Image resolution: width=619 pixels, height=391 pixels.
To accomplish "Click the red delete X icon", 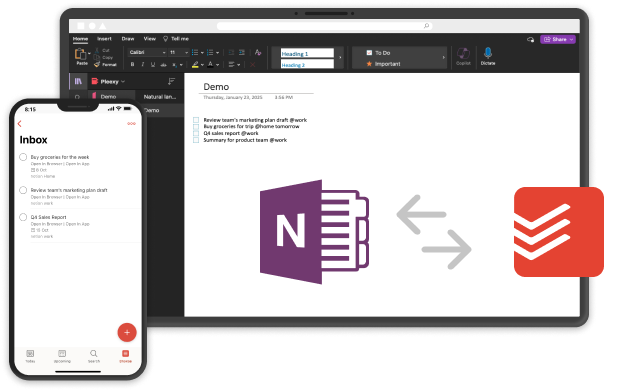I will [253, 64].
